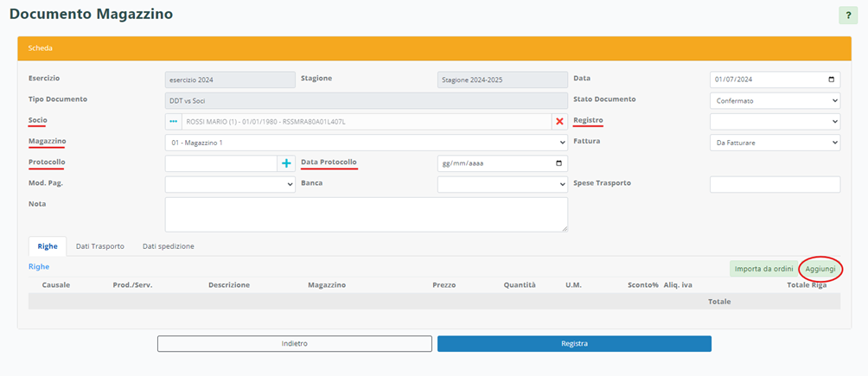Switch to the Dati spedizione tab
Image resolution: width=868 pixels, height=376 pixels.
pyautogui.click(x=168, y=246)
